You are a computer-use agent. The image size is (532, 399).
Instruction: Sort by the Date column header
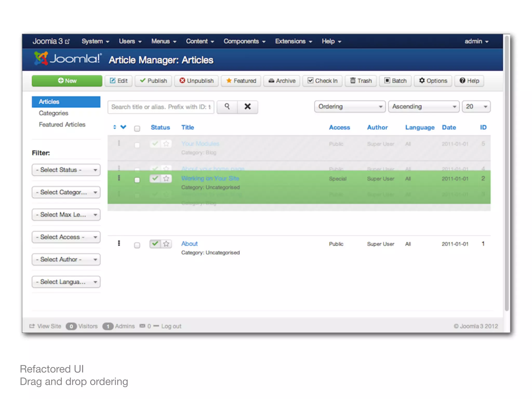click(x=449, y=127)
